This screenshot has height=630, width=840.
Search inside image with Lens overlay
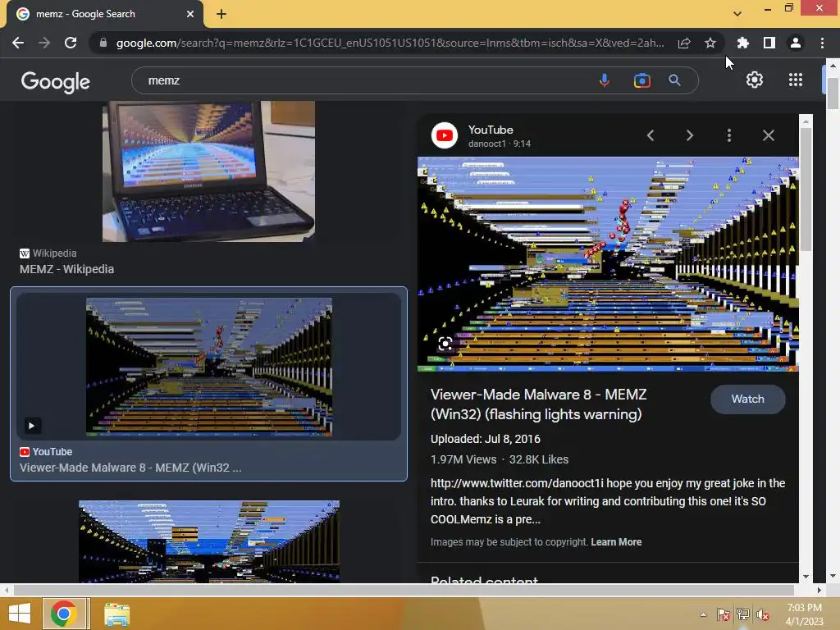pyautogui.click(x=445, y=344)
